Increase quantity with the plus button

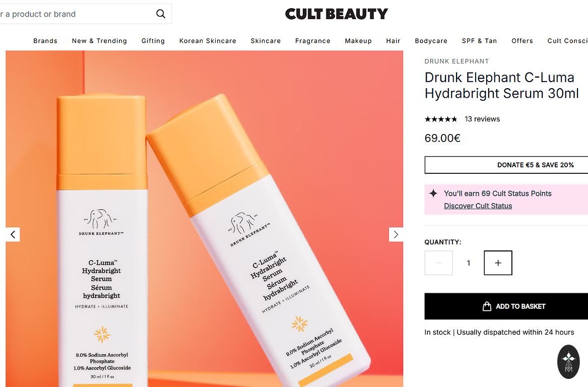(498, 263)
